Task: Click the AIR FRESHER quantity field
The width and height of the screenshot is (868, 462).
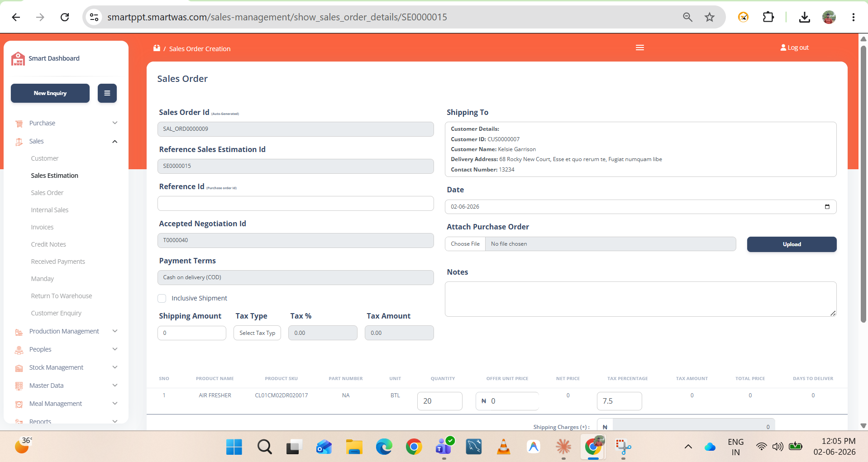Action: tap(439, 401)
